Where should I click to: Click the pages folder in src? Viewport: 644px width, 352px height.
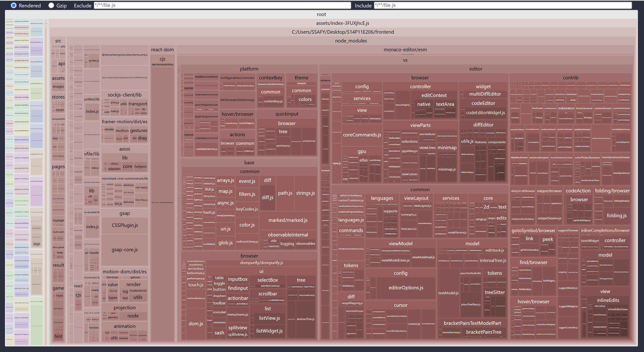pyautogui.click(x=58, y=167)
